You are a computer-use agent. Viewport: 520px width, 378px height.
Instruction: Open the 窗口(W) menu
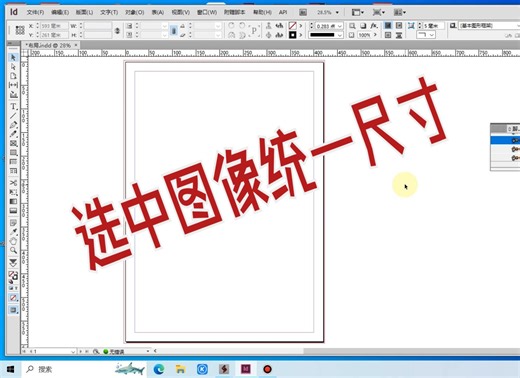[207, 12]
